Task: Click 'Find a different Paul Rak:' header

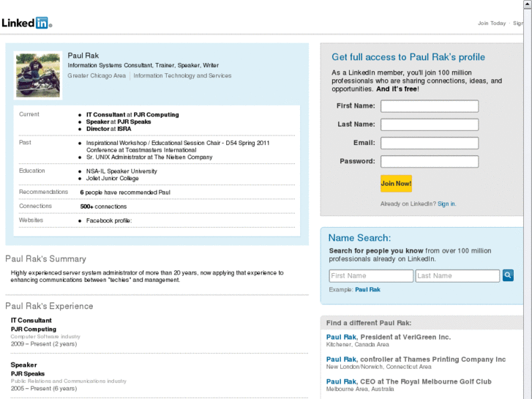Action: coord(369,323)
